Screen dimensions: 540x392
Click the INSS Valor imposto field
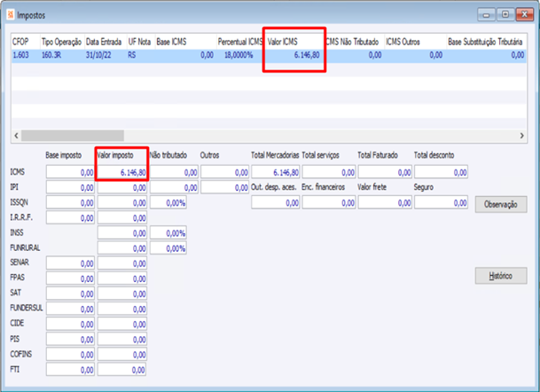tap(122, 233)
